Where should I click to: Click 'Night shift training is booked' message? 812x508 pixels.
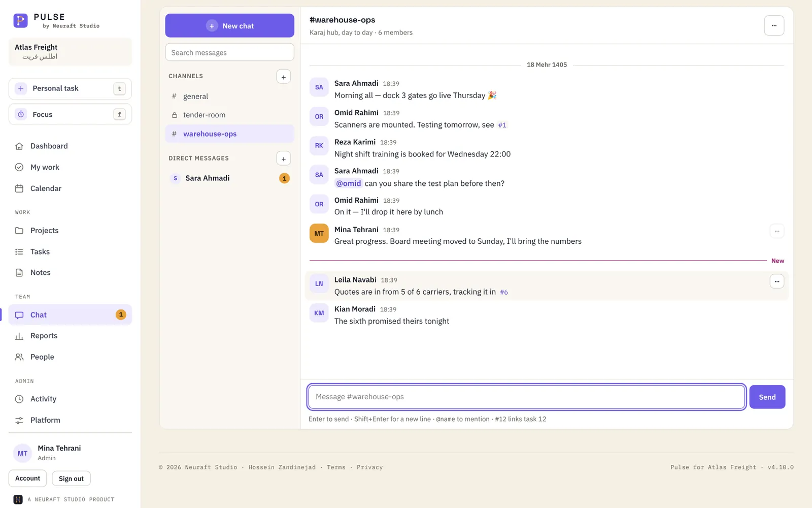coord(422,154)
